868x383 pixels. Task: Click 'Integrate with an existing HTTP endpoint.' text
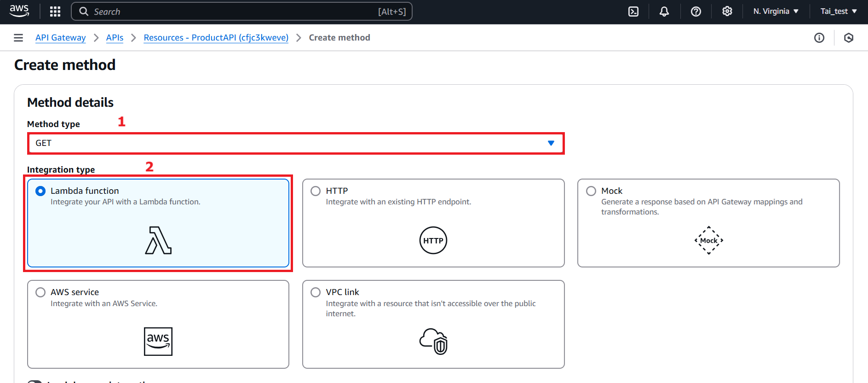[398, 202]
